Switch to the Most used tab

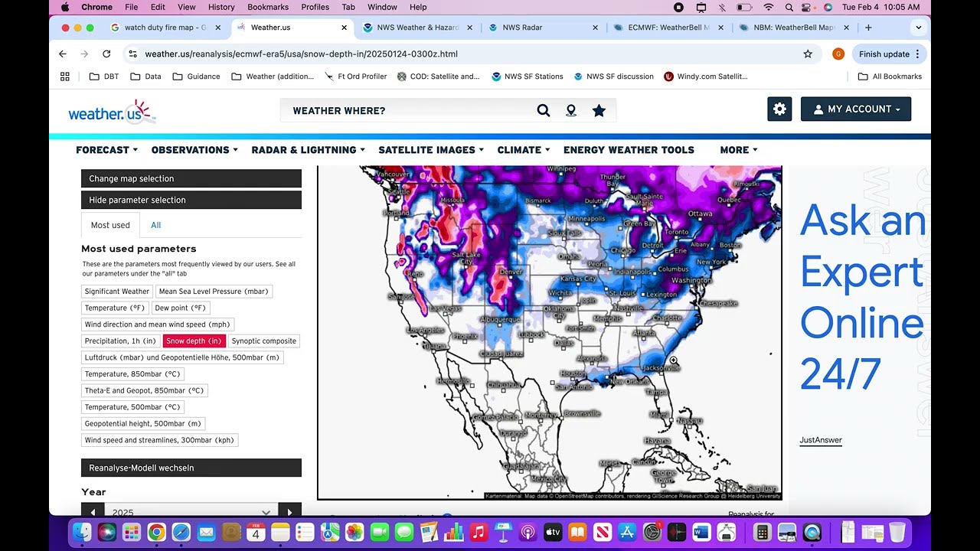[x=110, y=225]
